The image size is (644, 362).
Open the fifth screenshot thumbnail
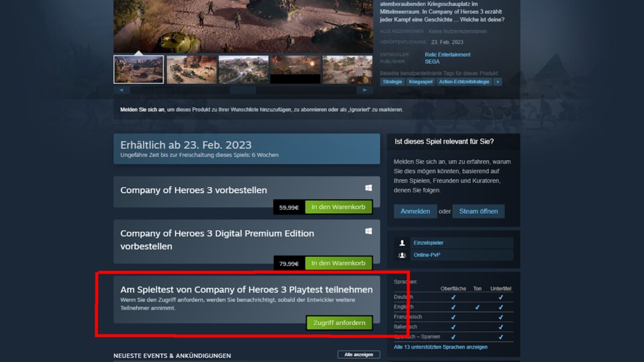[347, 69]
